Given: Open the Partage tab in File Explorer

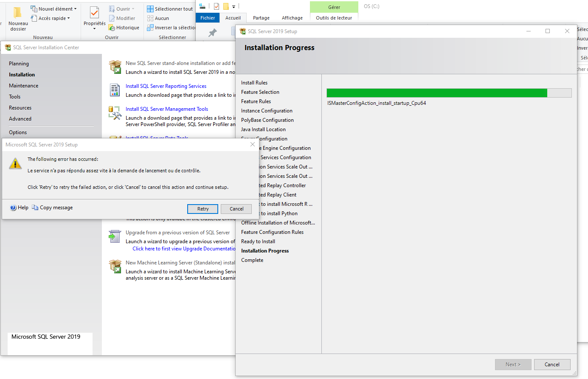Looking at the screenshot, I should click(x=261, y=18).
